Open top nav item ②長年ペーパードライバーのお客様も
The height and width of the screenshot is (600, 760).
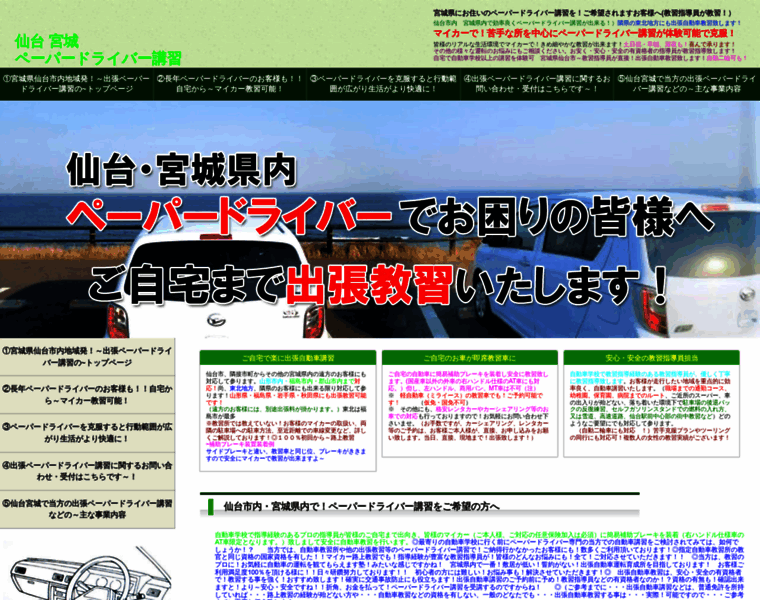click(x=230, y=84)
